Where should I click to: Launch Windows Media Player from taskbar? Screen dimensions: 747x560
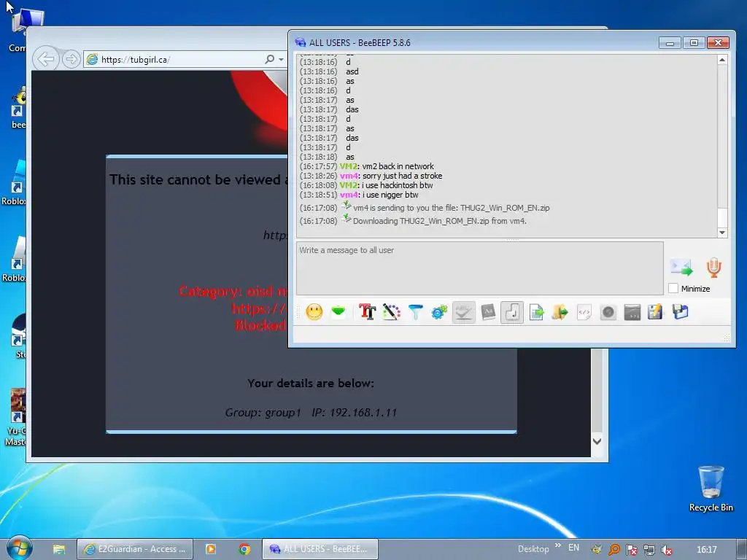click(x=211, y=549)
